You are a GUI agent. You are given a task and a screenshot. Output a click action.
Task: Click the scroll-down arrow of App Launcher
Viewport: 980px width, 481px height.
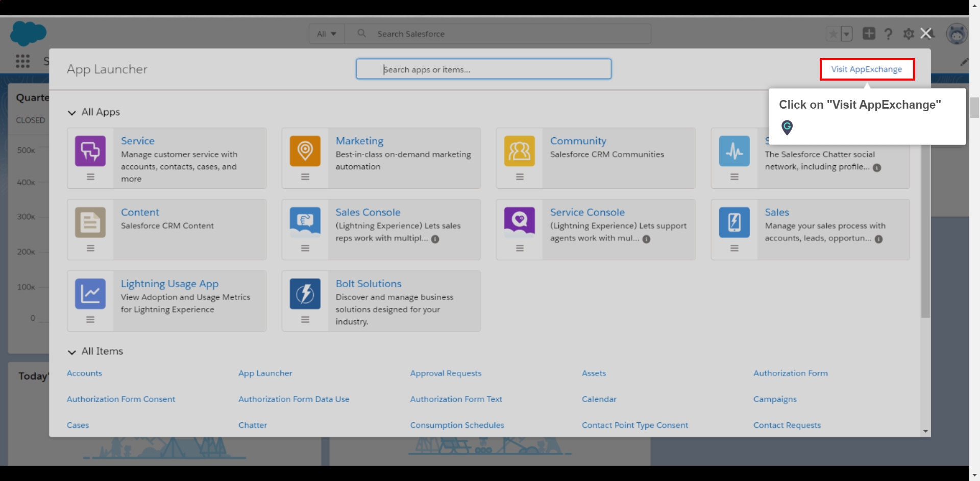coord(925,432)
